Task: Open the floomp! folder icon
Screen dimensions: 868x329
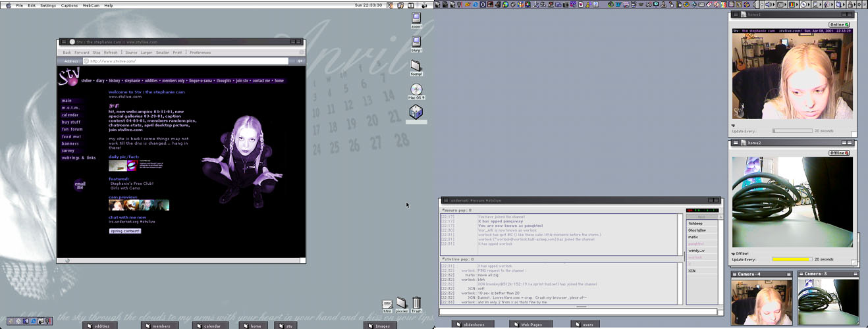Action: [x=416, y=66]
